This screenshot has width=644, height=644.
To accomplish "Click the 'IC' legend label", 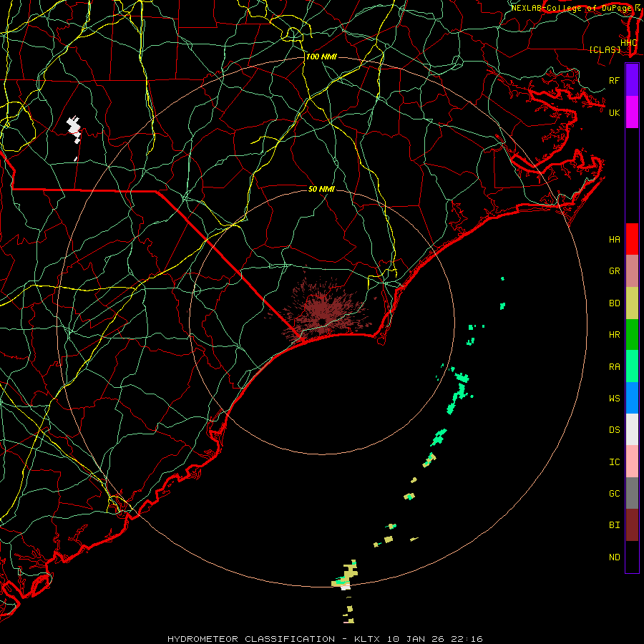I will click(x=614, y=462).
